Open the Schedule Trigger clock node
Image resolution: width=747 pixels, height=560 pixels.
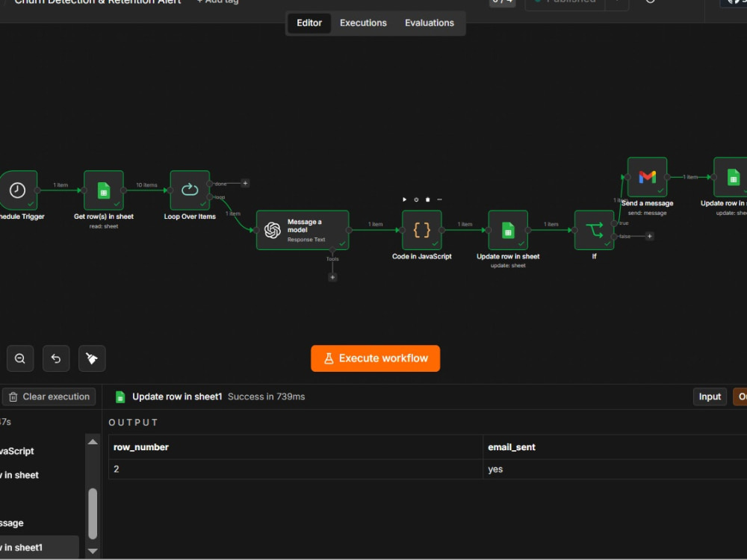click(18, 190)
